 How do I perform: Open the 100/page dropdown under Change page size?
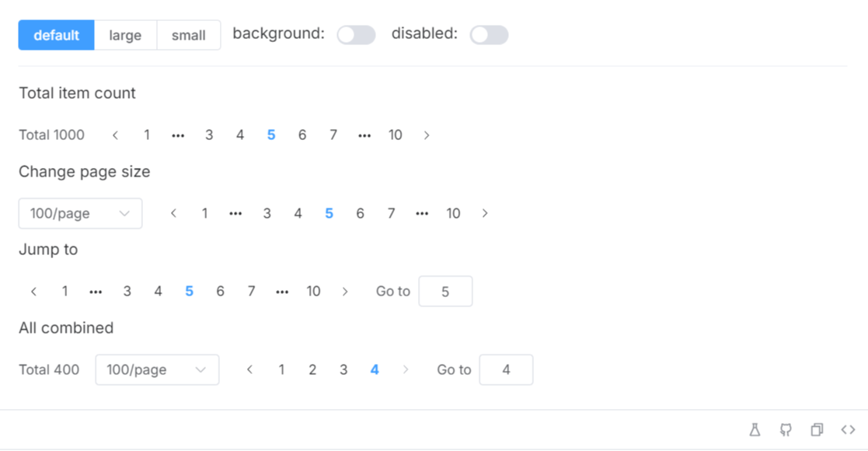point(80,214)
